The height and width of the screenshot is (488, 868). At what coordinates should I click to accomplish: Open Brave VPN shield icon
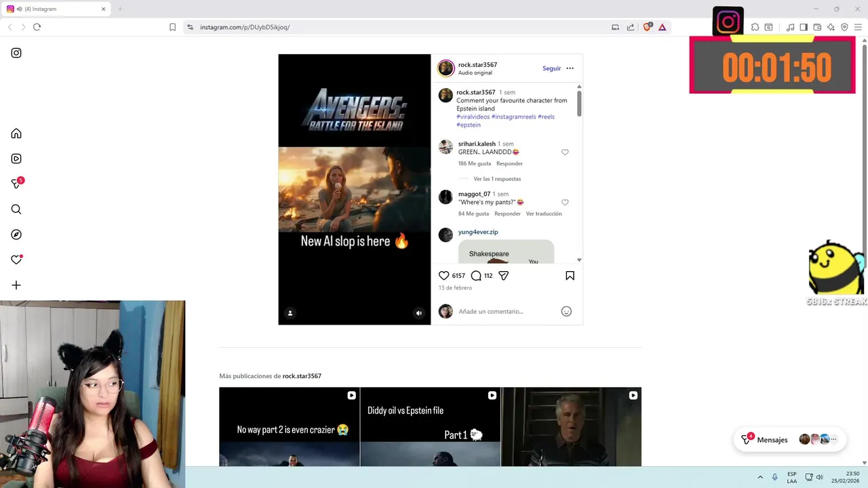click(844, 27)
